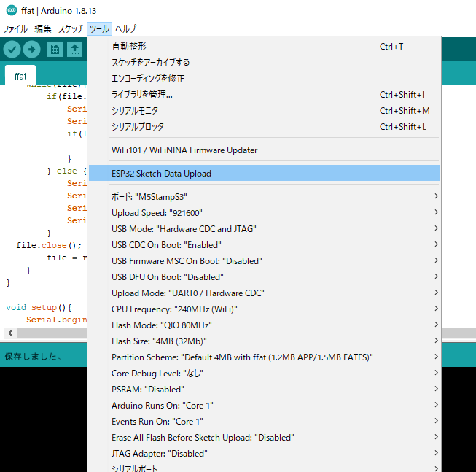This screenshot has width=476, height=472.
Task: Create a new sketch with the New icon
Action: [55, 49]
